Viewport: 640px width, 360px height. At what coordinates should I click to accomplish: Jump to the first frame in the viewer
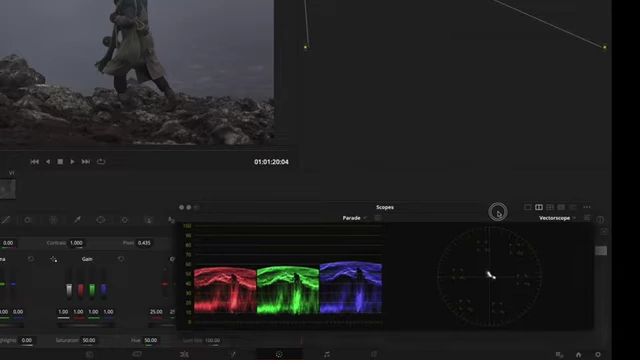coord(35,162)
